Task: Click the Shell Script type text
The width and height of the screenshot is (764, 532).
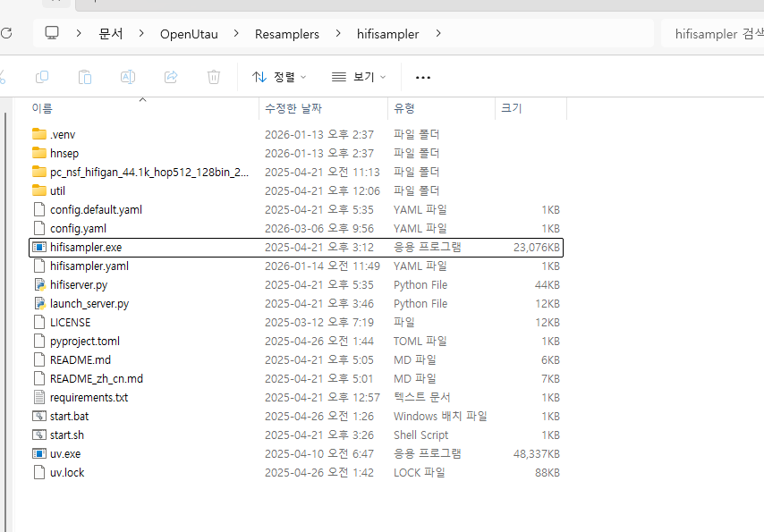Action: [421, 435]
